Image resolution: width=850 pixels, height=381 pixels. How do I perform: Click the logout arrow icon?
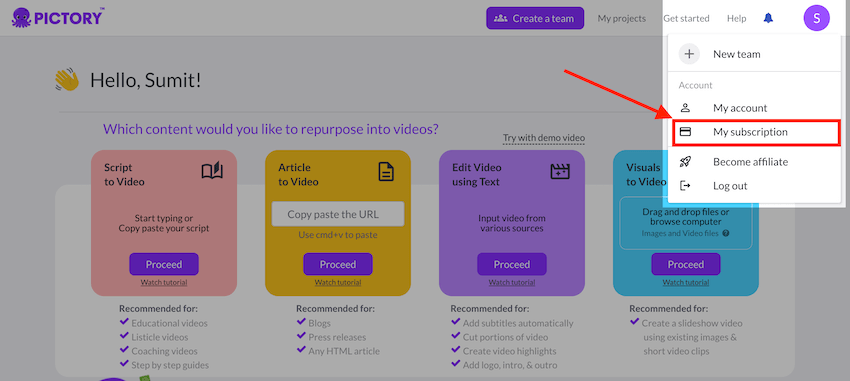685,186
